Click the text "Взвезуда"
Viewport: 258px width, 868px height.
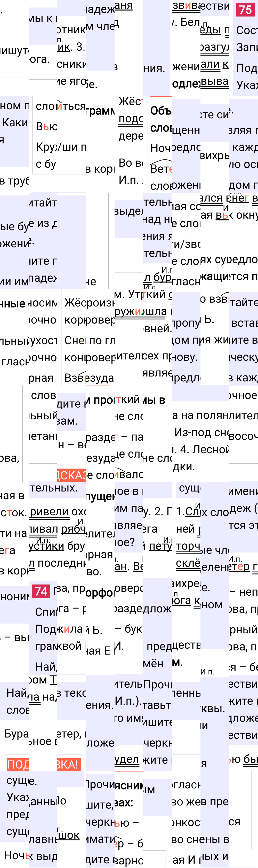click(89, 378)
